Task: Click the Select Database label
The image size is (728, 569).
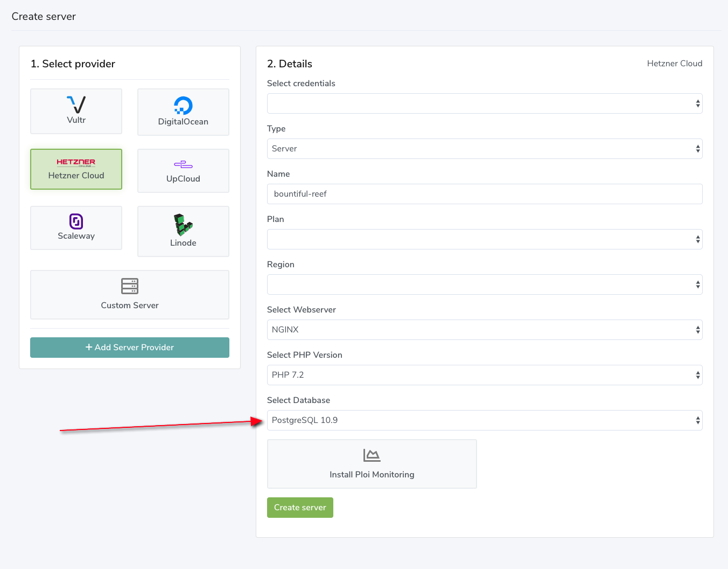Action: 298,400
